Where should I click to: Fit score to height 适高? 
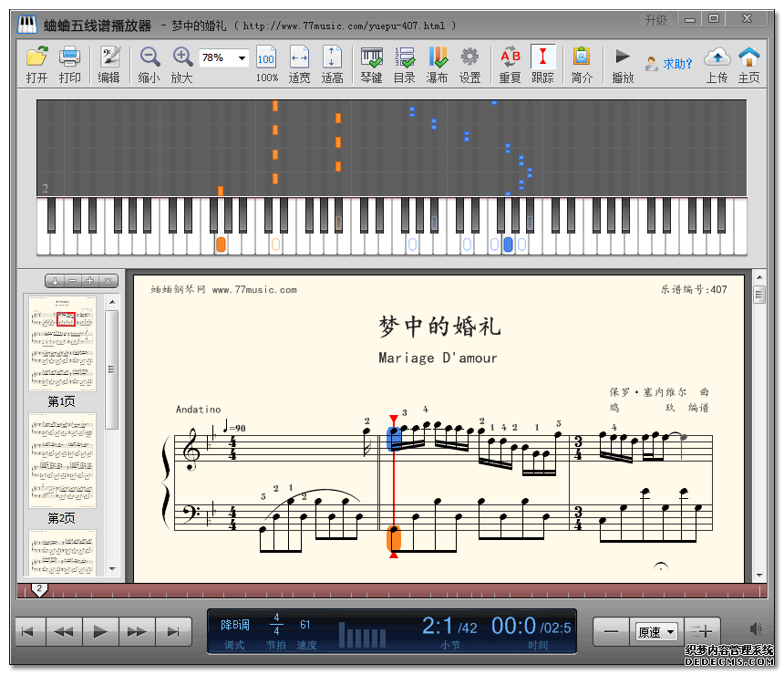tap(332, 64)
